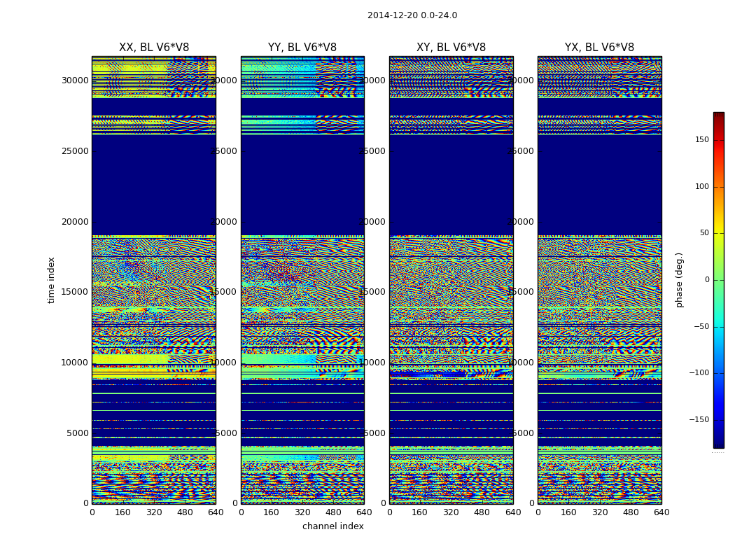This screenshot has width=735, height=560.
Task: Click the figure title '2014-12-20 0.0-24.0'
Action: 412,15
